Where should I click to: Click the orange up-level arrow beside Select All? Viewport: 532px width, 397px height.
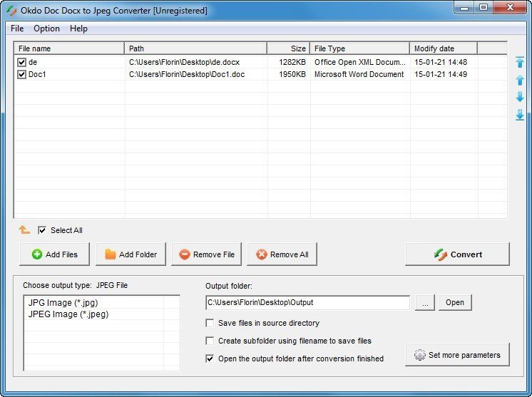point(24,230)
